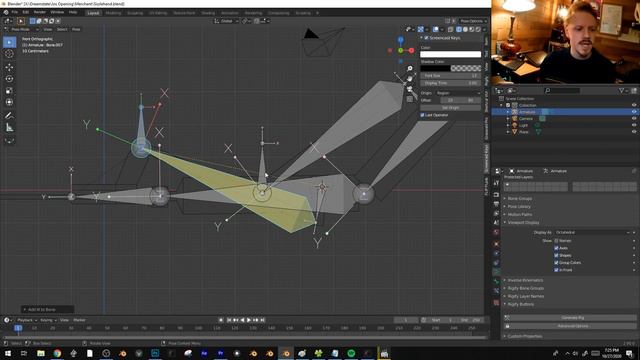Viewport: 640px width, 360px height.
Task: Disable the Shapes show checkbox
Action: [x=556, y=256]
